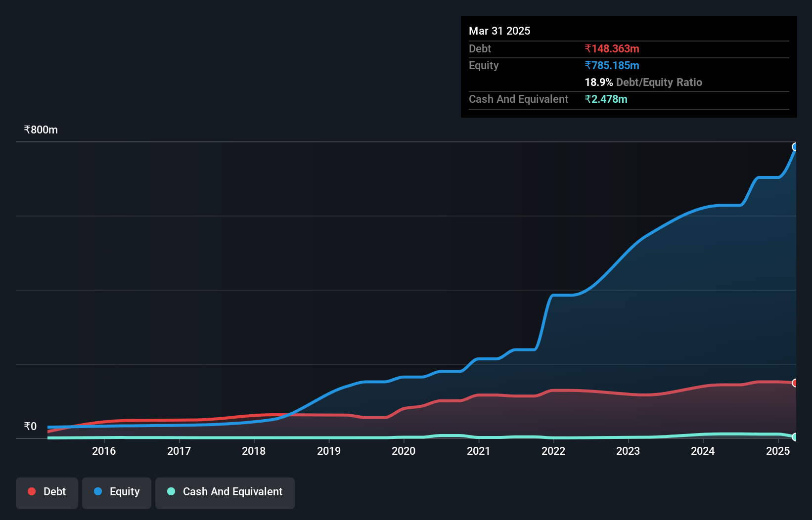Viewport: 812px width, 520px height.
Task: Click the ₹2.478m cash value
Action: point(606,99)
